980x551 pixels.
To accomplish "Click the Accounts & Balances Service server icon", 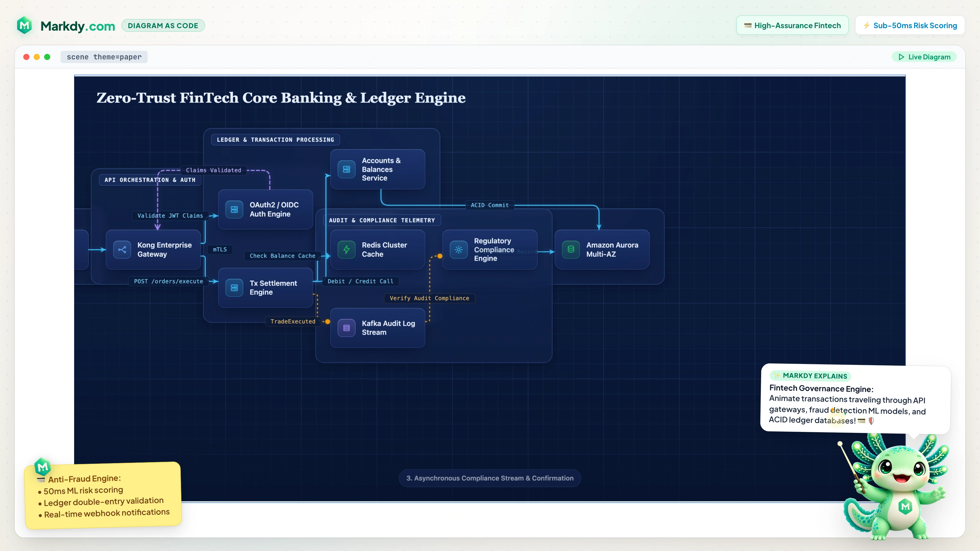I will tap(347, 169).
